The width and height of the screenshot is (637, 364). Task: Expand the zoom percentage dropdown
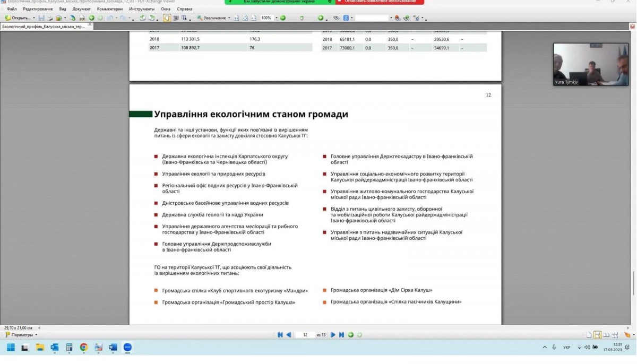[x=276, y=18]
